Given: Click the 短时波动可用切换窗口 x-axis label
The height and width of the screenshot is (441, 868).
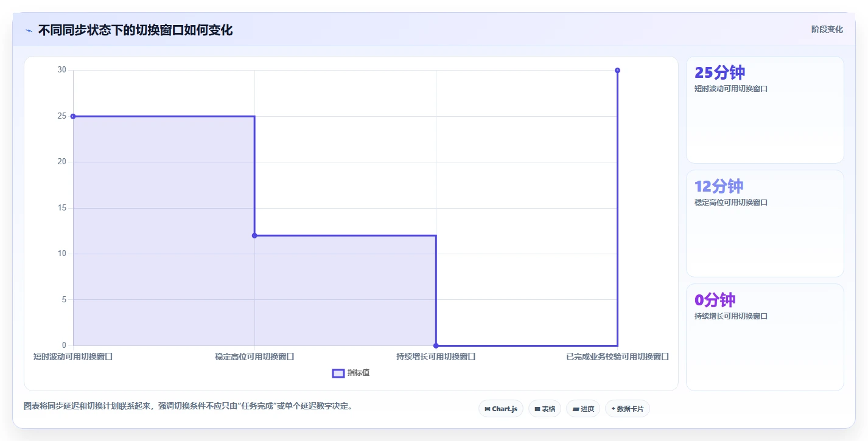Looking at the screenshot, I should (73, 356).
